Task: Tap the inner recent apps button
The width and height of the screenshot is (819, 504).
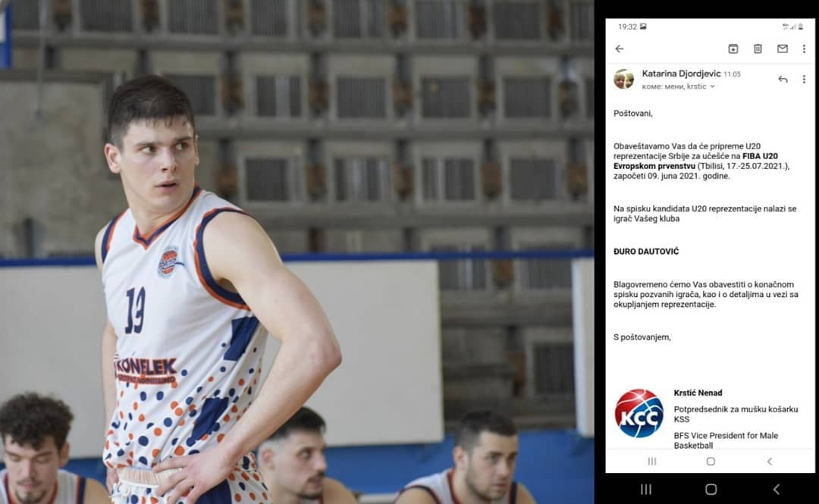Action: coord(652,461)
